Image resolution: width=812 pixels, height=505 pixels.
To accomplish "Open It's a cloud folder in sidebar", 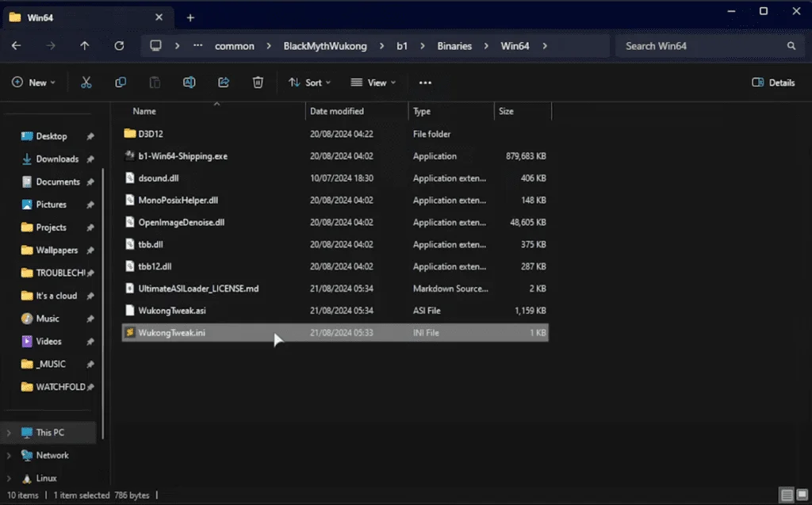I will pyautogui.click(x=57, y=296).
